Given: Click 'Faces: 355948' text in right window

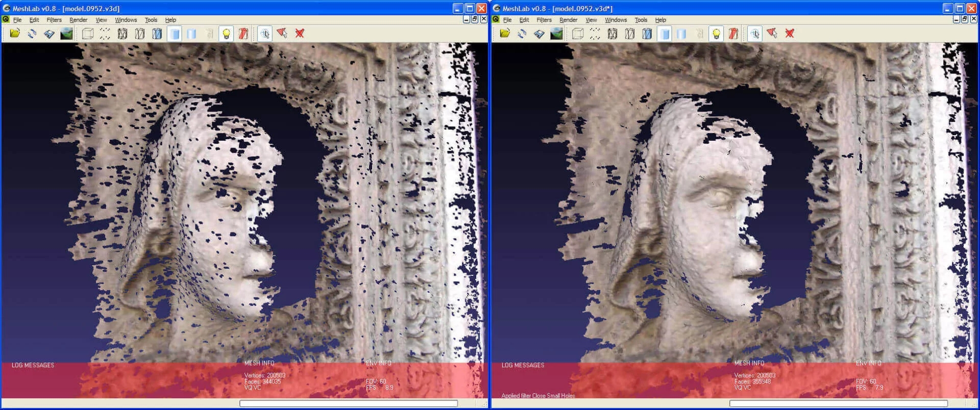Looking at the screenshot, I should 752,381.
